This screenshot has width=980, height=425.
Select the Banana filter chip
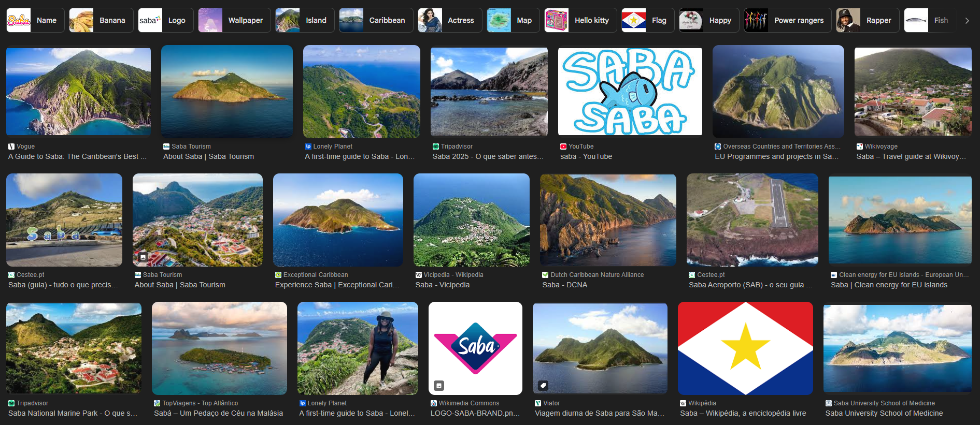(101, 20)
